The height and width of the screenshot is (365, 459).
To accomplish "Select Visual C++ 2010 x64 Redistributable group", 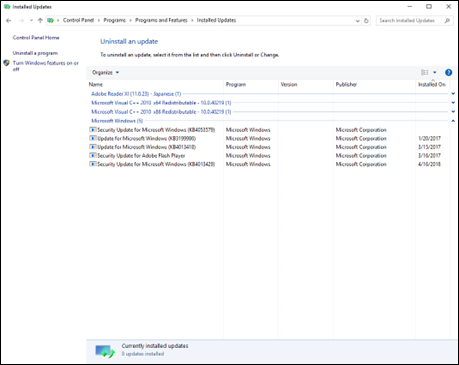I will point(161,103).
